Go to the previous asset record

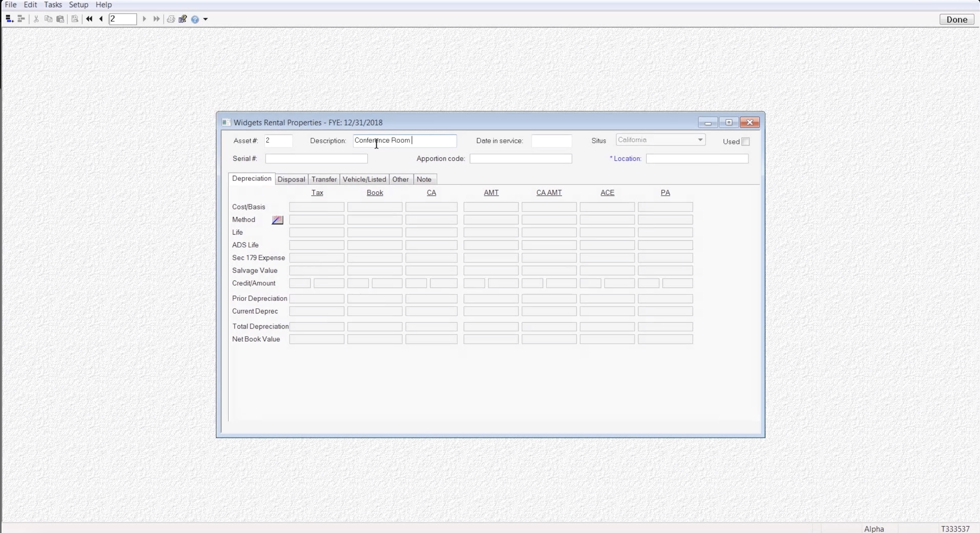(x=101, y=19)
